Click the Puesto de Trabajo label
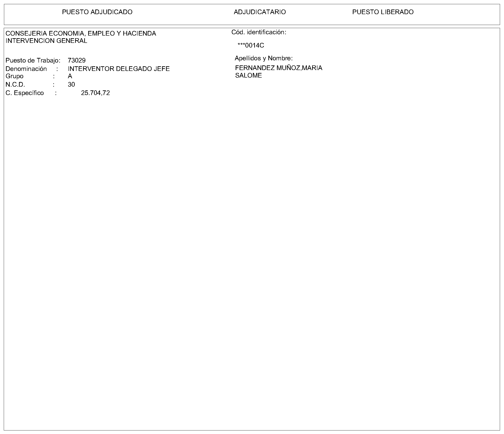Screen dimensions: 504x434 (33, 60)
